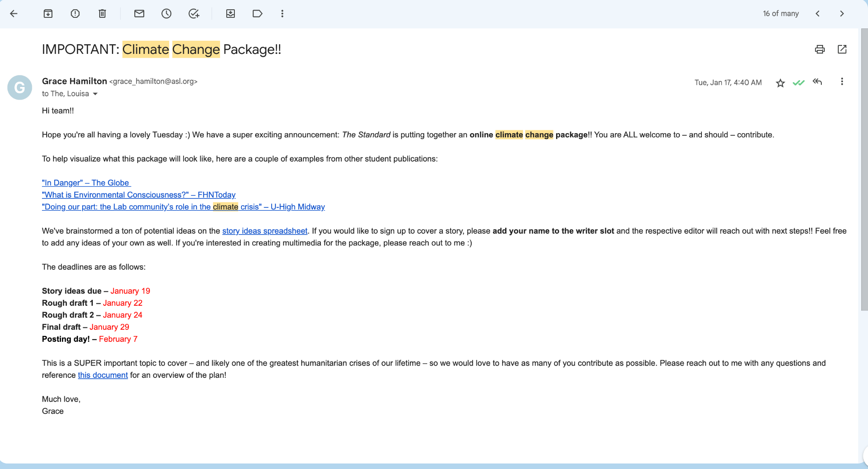This screenshot has height=469, width=868.
Task: Expand the recipient details arrow
Action: click(95, 94)
